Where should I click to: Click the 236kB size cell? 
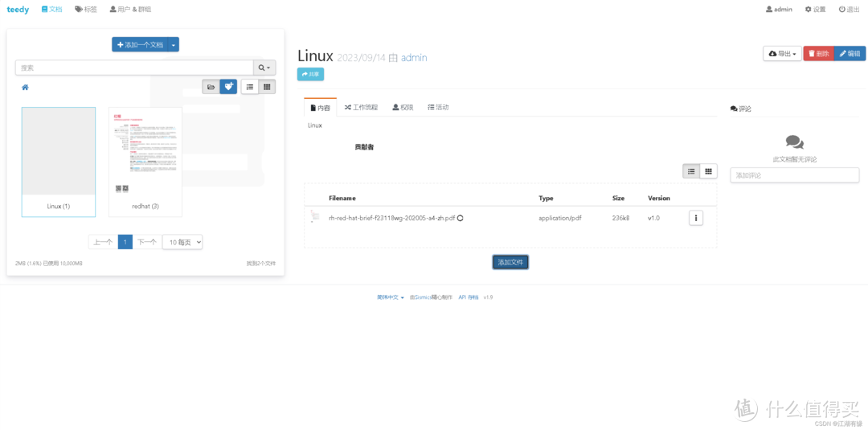(x=620, y=218)
